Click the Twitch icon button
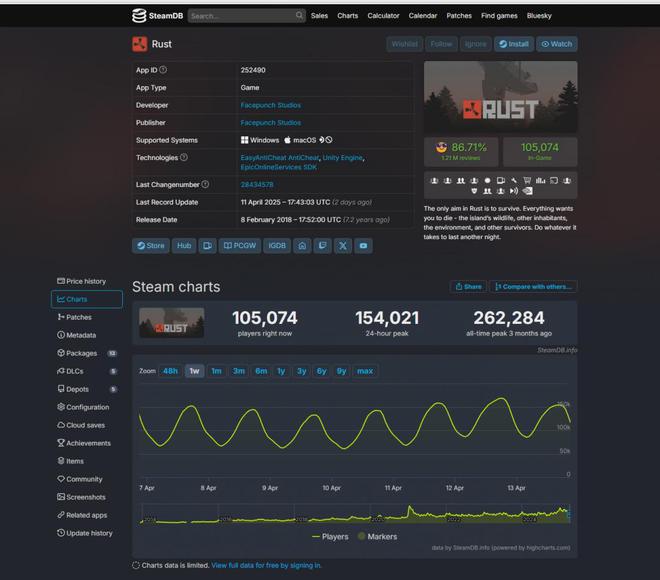Image resolution: width=660 pixels, height=580 pixels. tap(322, 246)
